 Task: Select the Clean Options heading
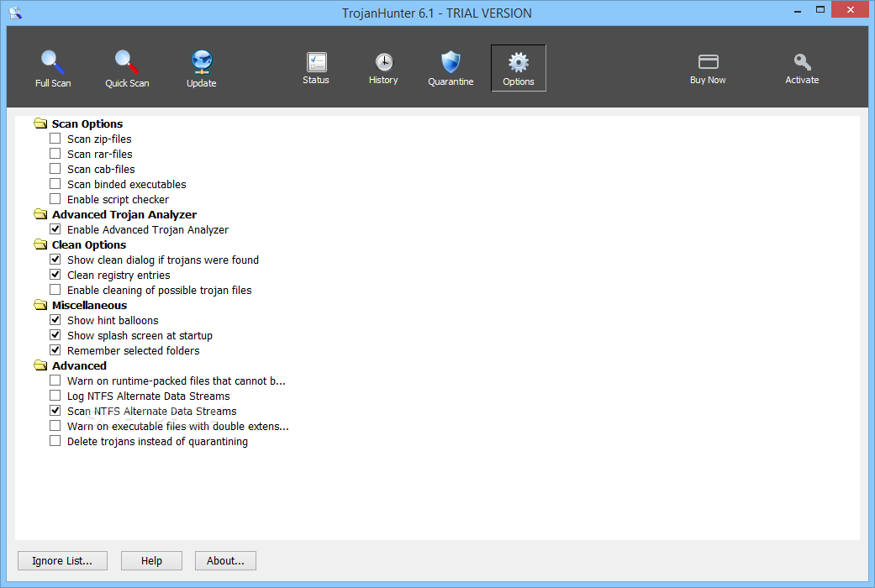point(89,245)
